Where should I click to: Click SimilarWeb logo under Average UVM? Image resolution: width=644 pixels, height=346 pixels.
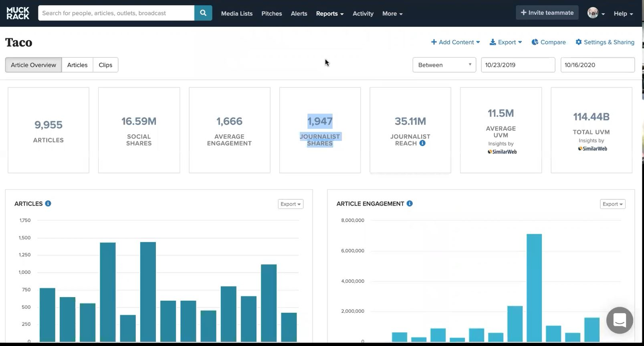pyautogui.click(x=502, y=152)
